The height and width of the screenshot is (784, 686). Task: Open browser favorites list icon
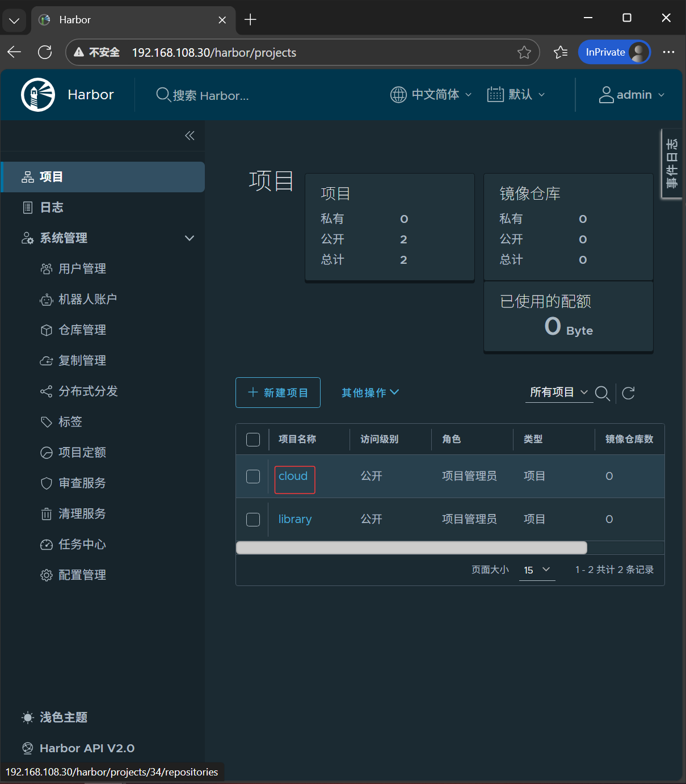[x=561, y=52]
